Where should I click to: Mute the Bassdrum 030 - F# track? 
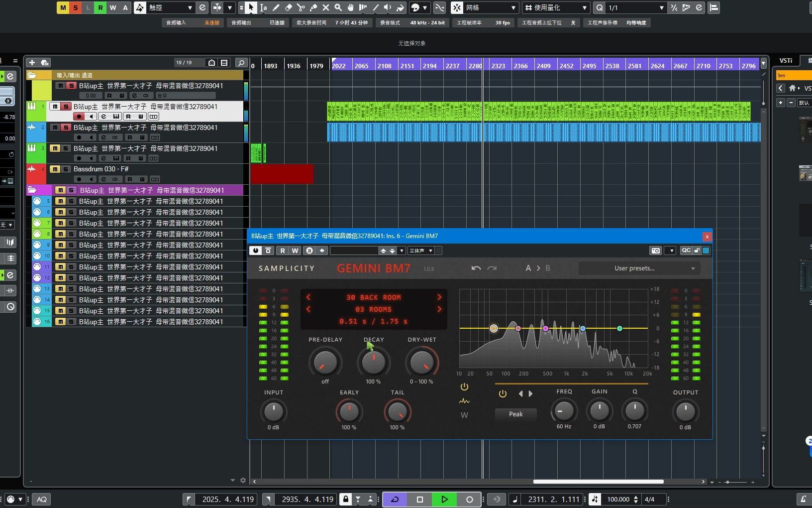coord(55,169)
